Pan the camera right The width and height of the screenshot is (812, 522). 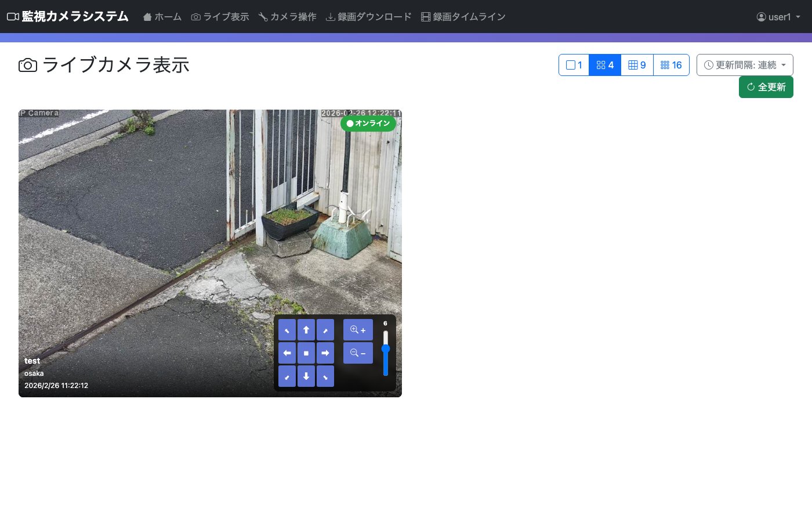pyautogui.click(x=325, y=353)
